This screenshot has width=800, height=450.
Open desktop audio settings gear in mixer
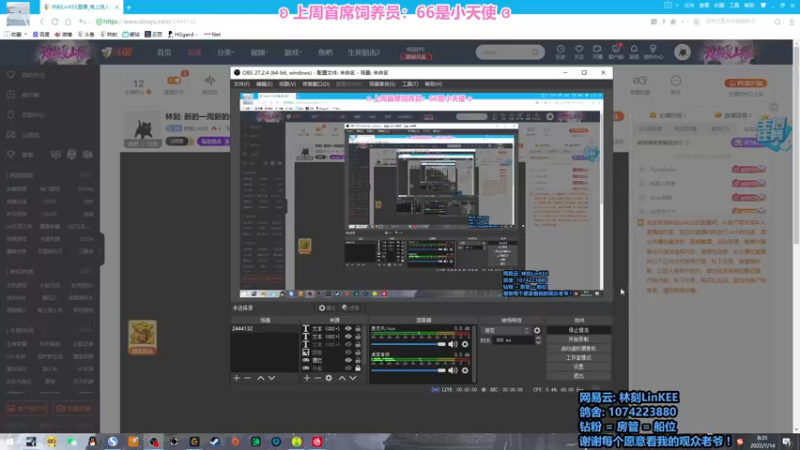465,370
